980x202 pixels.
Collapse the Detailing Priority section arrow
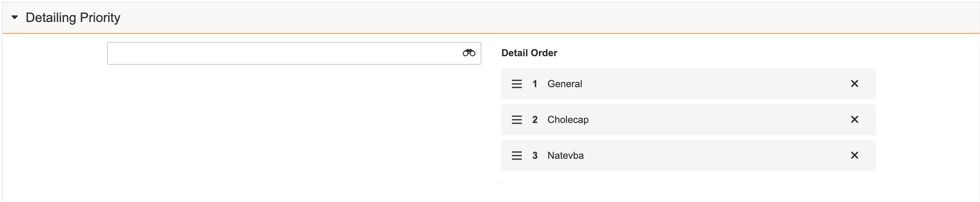pos(15,18)
